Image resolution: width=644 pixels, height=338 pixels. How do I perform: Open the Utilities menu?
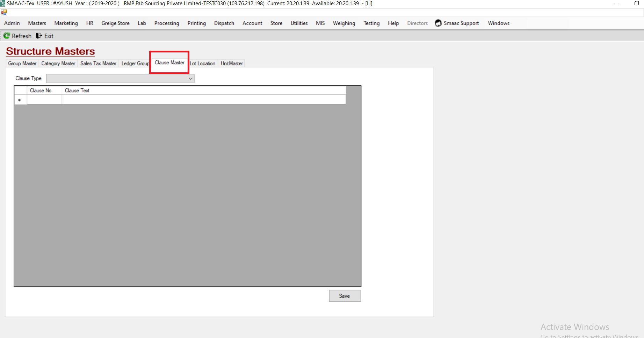tap(299, 23)
